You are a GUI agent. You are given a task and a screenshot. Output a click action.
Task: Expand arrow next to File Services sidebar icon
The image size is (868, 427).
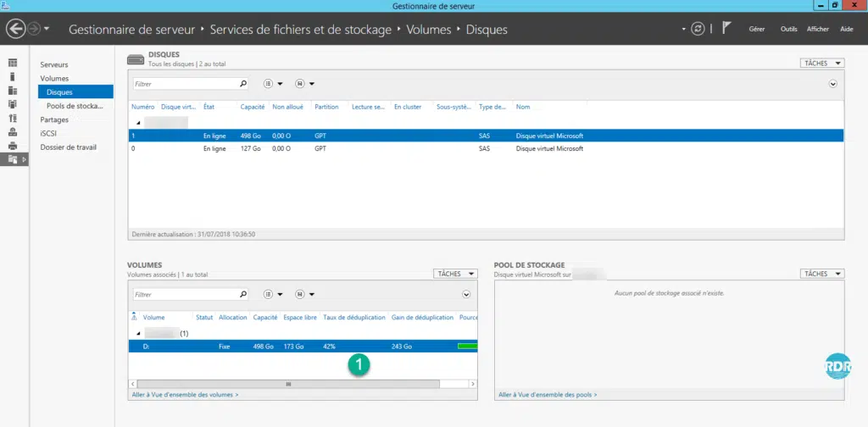(24, 160)
